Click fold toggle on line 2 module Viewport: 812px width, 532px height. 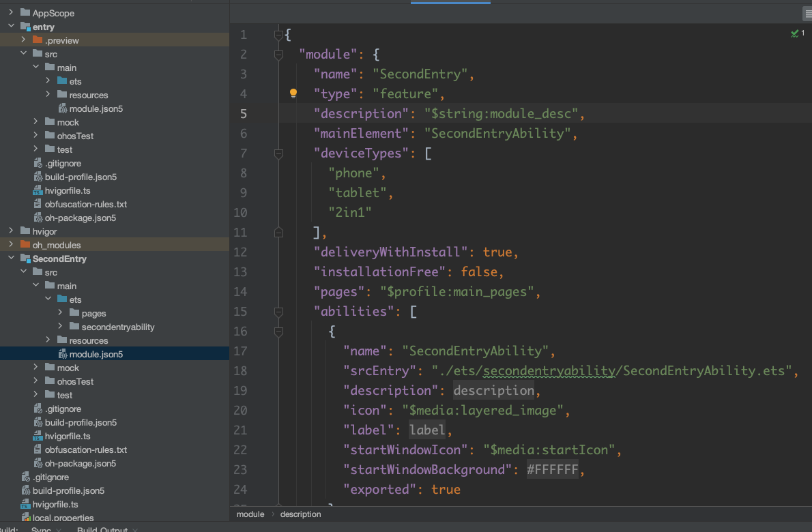point(278,55)
